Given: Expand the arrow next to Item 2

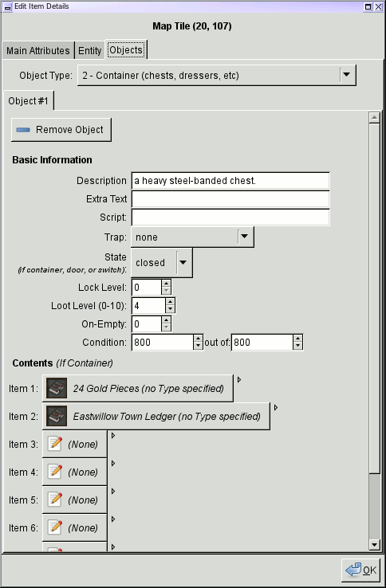Looking at the screenshot, I should coord(276,407).
